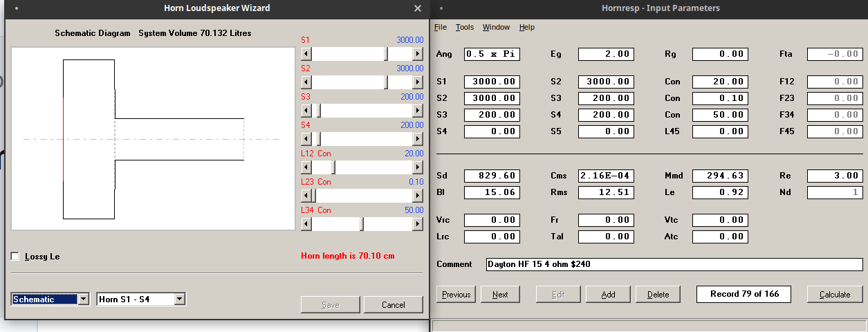Click right arrow of S4 slider
The image size is (868, 332).
click(x=418, y=138)
